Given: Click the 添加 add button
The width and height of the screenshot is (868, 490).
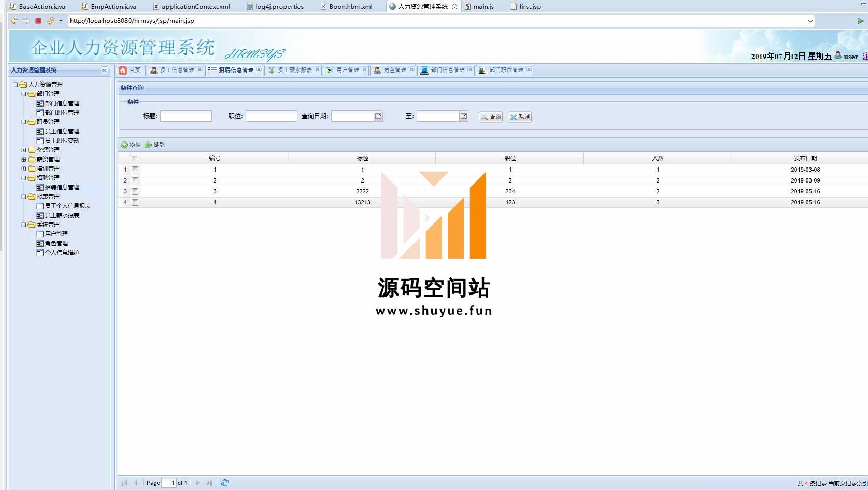Looking at the screenshot, I should coord(131,145).
